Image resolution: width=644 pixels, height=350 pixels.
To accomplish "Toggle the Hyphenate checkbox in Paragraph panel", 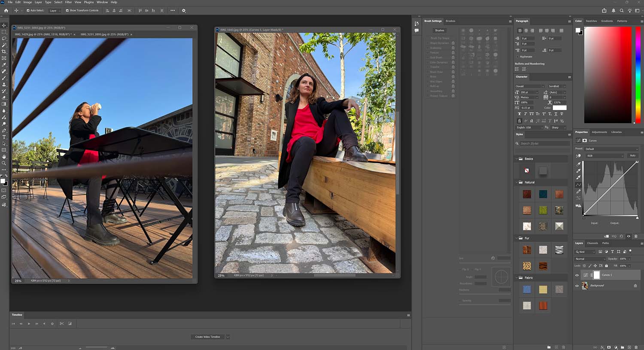I will [517, 56].
